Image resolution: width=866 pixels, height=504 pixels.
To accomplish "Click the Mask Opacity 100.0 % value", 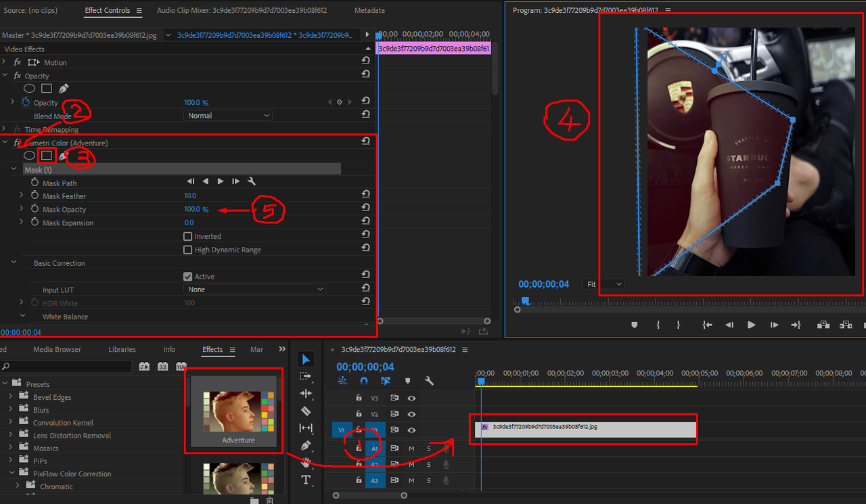I will click(196, 209).
